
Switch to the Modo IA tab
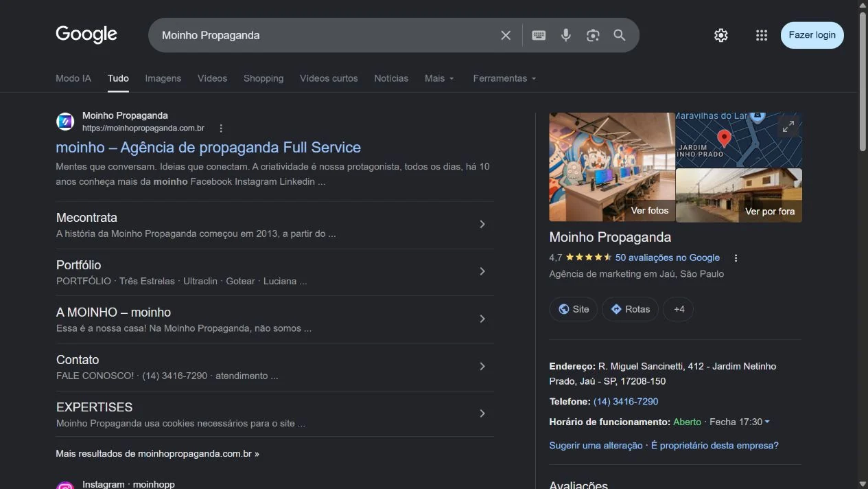tap(73, 78)
